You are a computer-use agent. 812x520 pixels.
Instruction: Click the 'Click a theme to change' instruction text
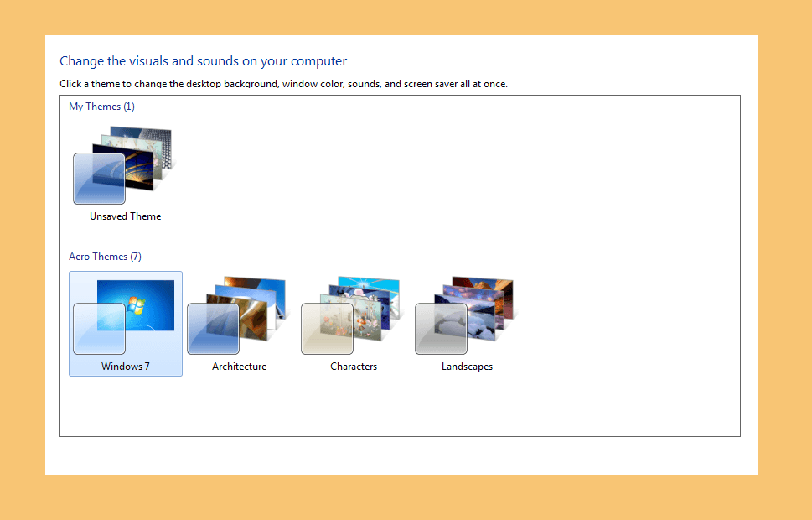(283, 84)
